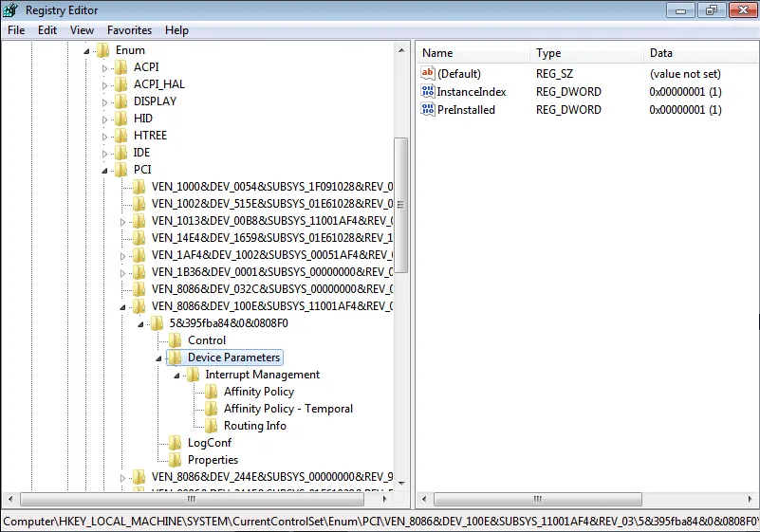Collapse the Enum tree node
The height and width of the screenshot is (532, 760).
tap(86, 51)
